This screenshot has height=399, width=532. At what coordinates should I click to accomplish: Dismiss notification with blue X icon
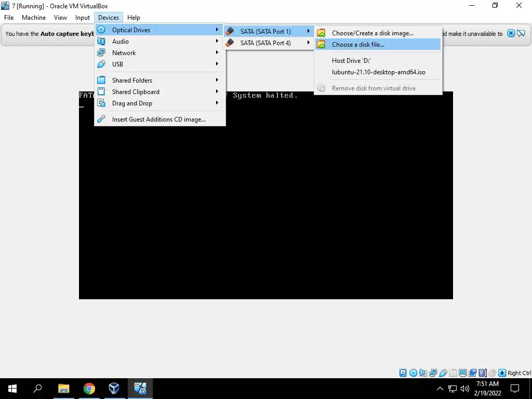511,33
